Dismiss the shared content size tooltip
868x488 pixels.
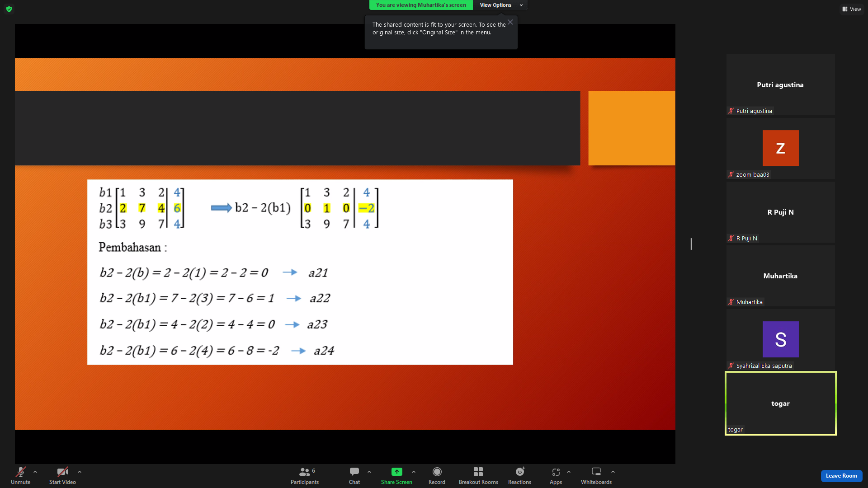[x=510, y=22]
